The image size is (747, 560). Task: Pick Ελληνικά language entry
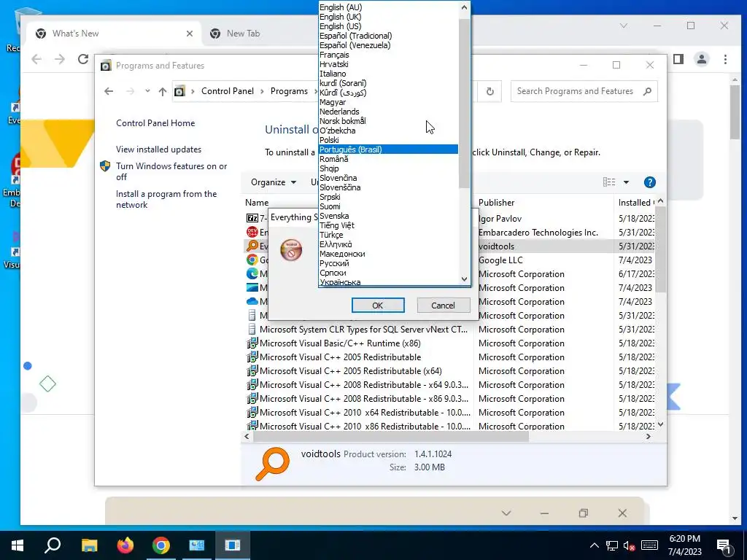[x=336, y=244]
